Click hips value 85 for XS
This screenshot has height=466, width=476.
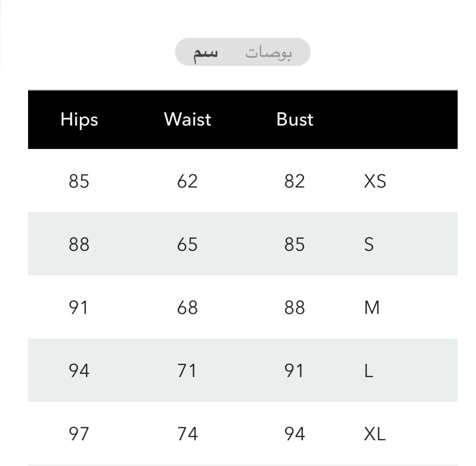(79, 182)
